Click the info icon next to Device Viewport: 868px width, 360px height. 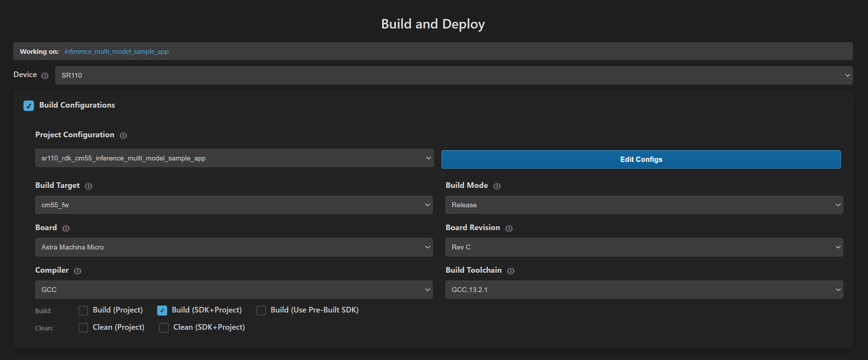click(x=45, y=76)
